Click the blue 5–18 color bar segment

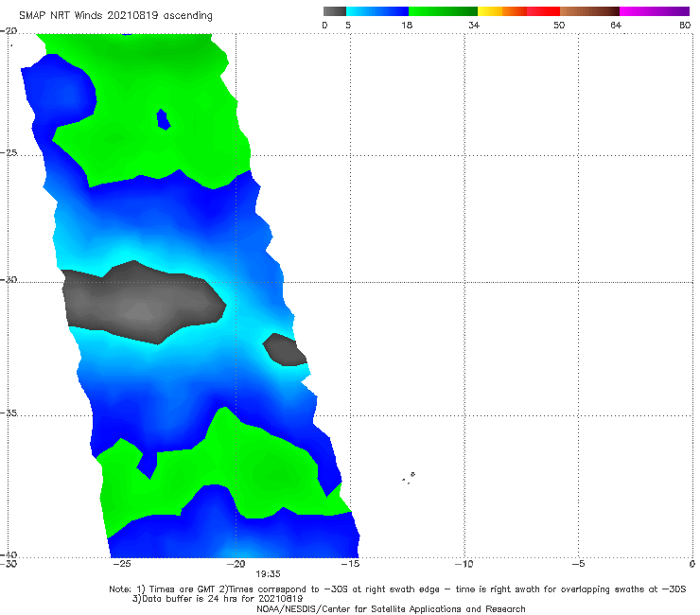[x=377, y=11]
